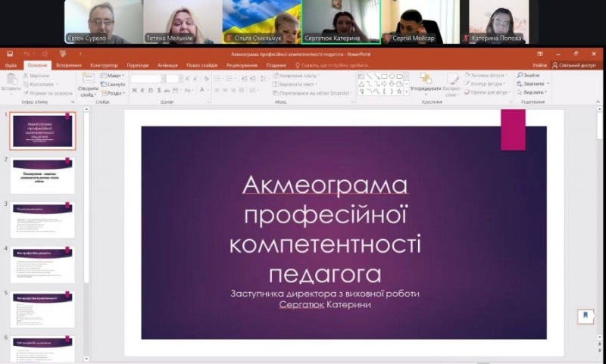Screen dimensions: 606x364
Task: Click the Paste (Вставити) icon
Action: (11, 80)
